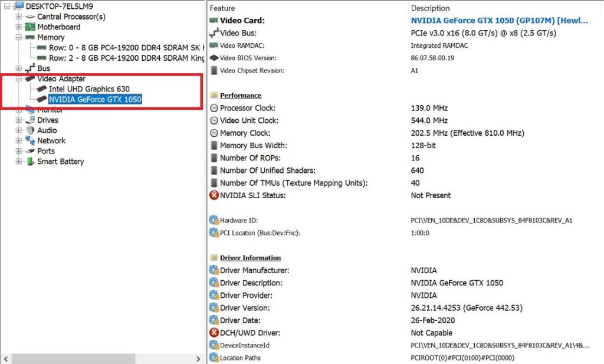
Task: Select the Row: 0 8 GB memory entry
Action: coord(126,48)
